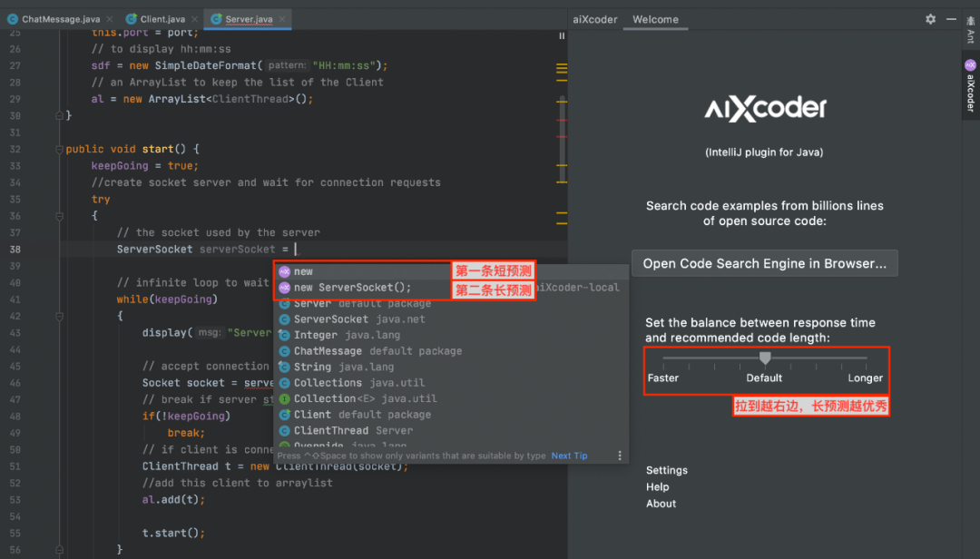Choose Client default package completion
Screen dimensions: 980x559
451,415
